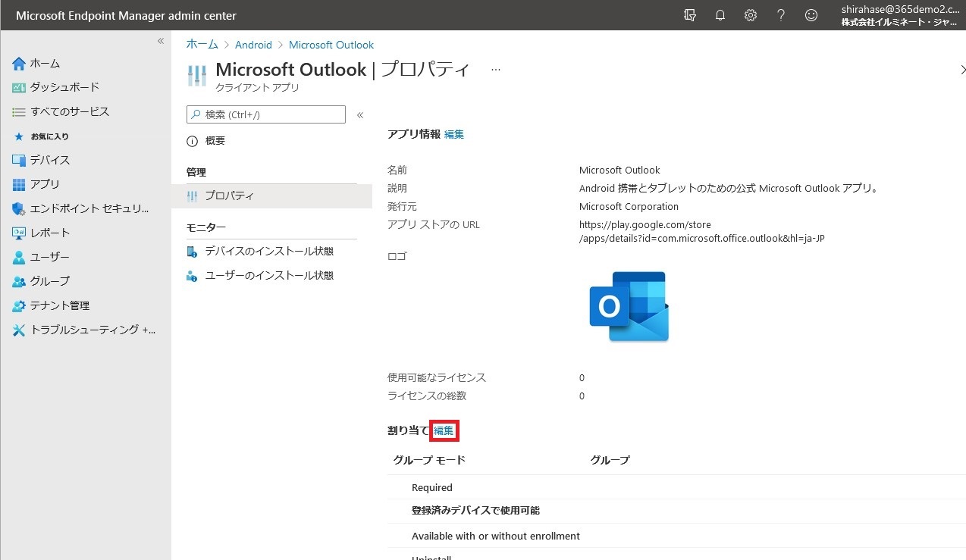This screenshot has height=560, width=966.
Task: Click the groups people icon
Action: pos(19,281)
